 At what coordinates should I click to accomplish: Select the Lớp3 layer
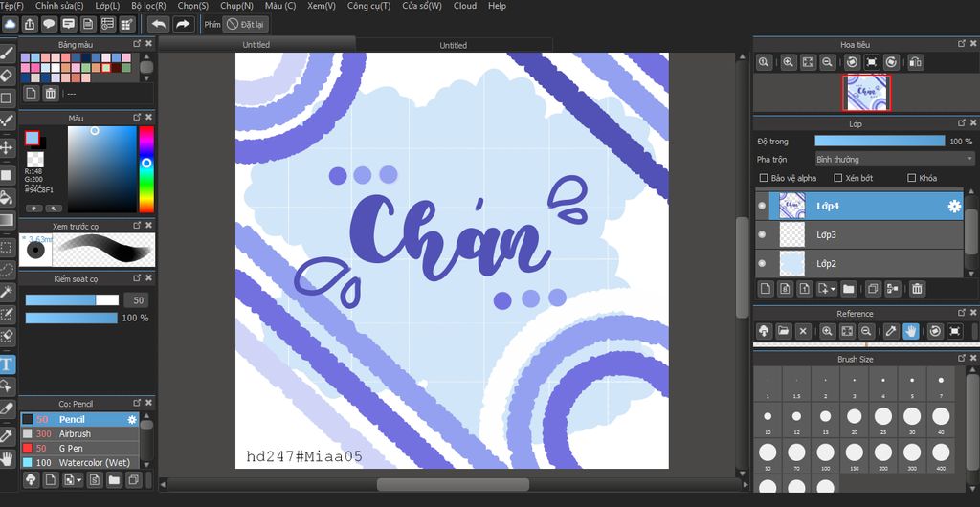pos(859,234)
